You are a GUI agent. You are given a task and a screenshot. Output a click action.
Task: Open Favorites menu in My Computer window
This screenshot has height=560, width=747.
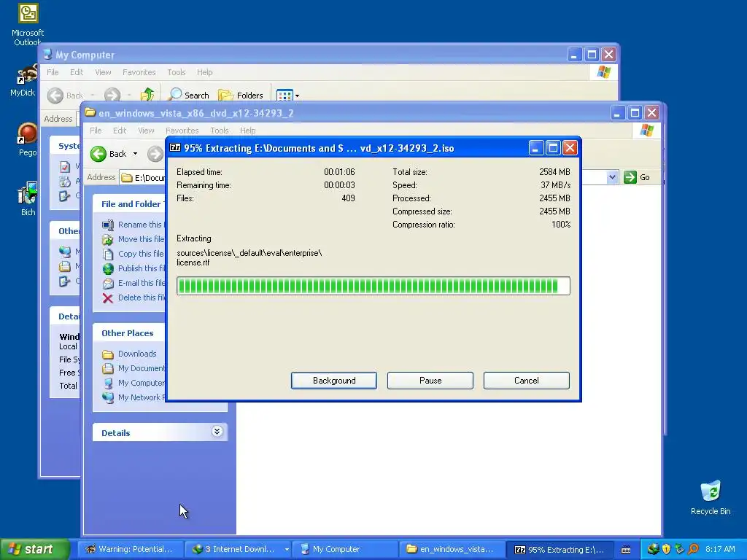[x=139, y=72]
